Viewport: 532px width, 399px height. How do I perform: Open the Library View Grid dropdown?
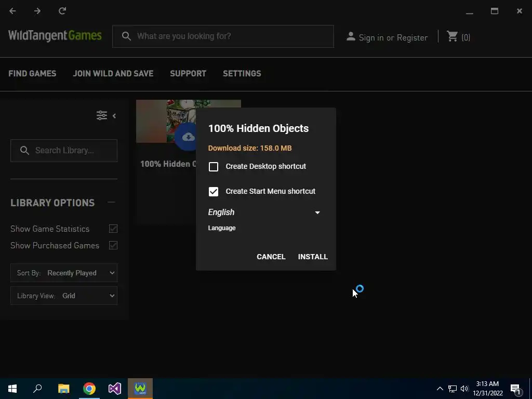pyautogui.click(x=64, y=296)
